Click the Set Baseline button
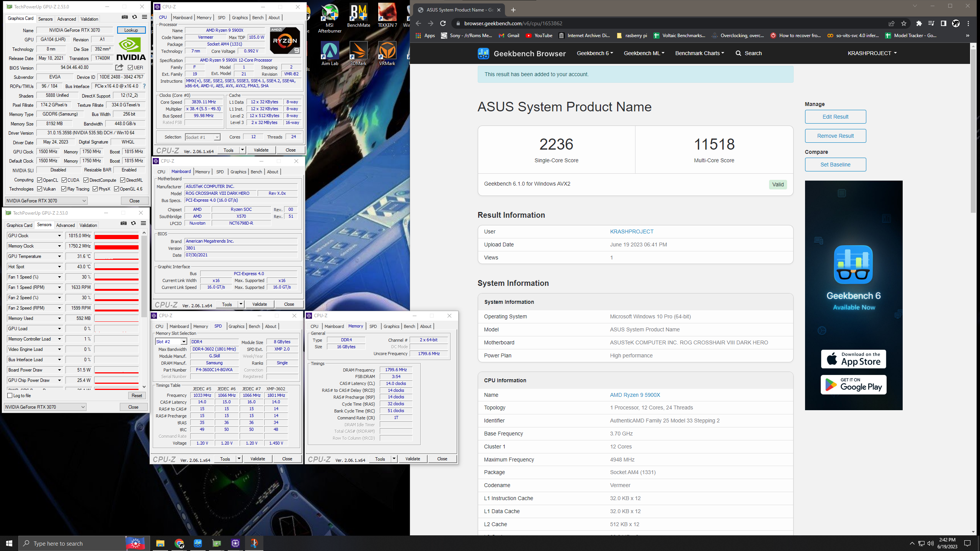The width and height of the screenshot is (980, 551). 835,165
